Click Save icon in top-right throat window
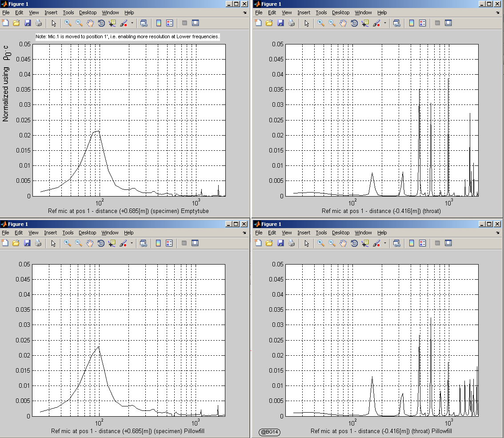 coord(280,23)
